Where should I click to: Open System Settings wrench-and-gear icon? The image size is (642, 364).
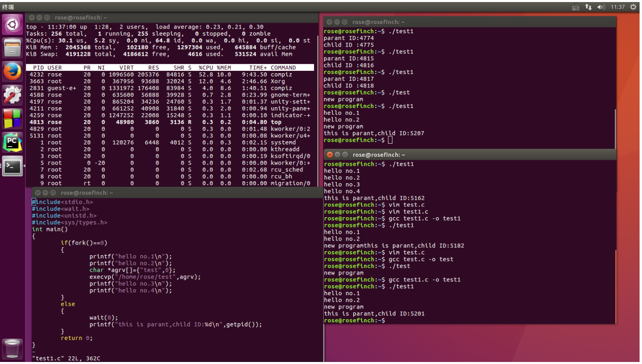[x=13, y=95]
